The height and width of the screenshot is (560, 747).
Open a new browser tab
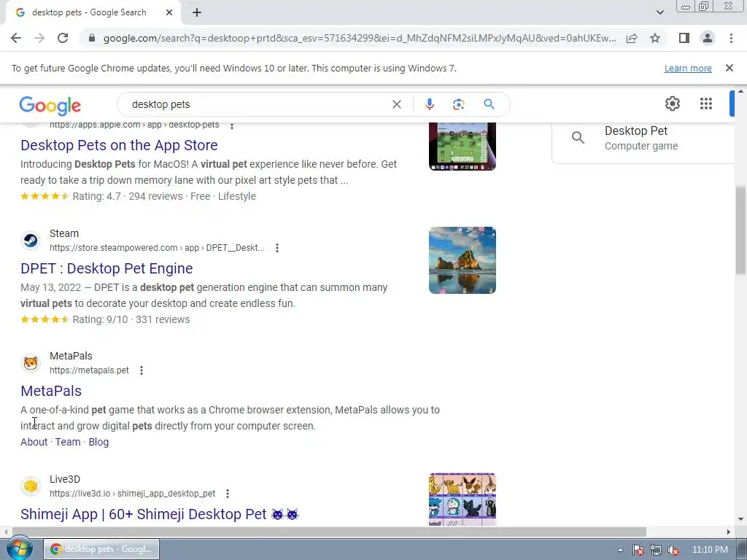[x=197, y=13]
